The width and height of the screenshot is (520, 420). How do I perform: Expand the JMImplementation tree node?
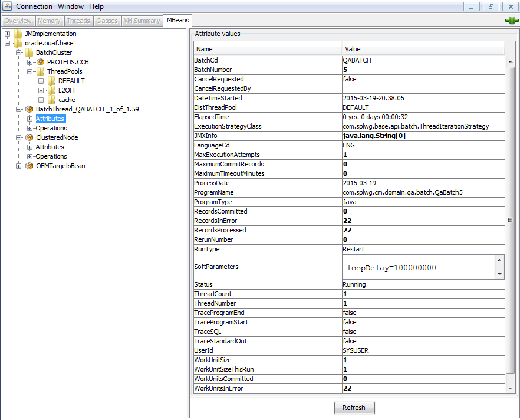[x=6, y=34]
